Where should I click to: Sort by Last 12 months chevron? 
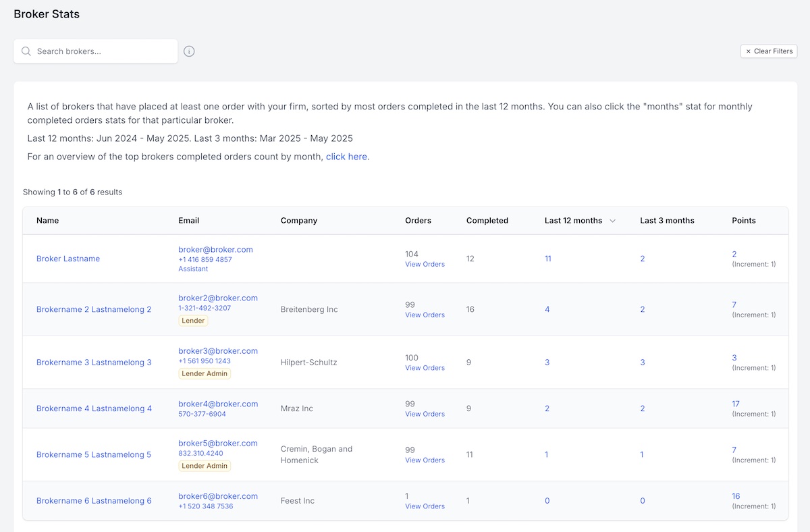tap(612, 221)
